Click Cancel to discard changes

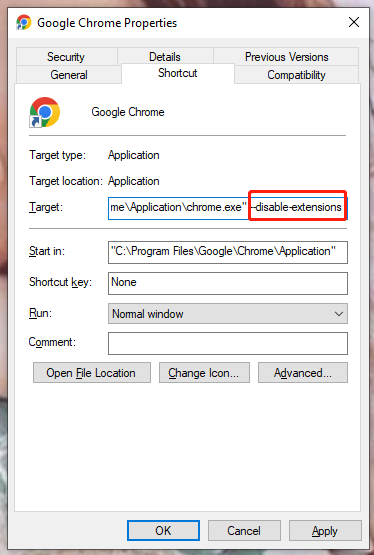click(244, 531)
